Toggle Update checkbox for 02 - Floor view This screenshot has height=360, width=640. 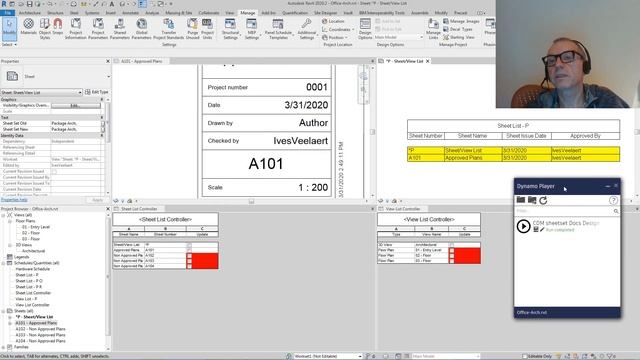pyautogui.click(x=451, y=256)
